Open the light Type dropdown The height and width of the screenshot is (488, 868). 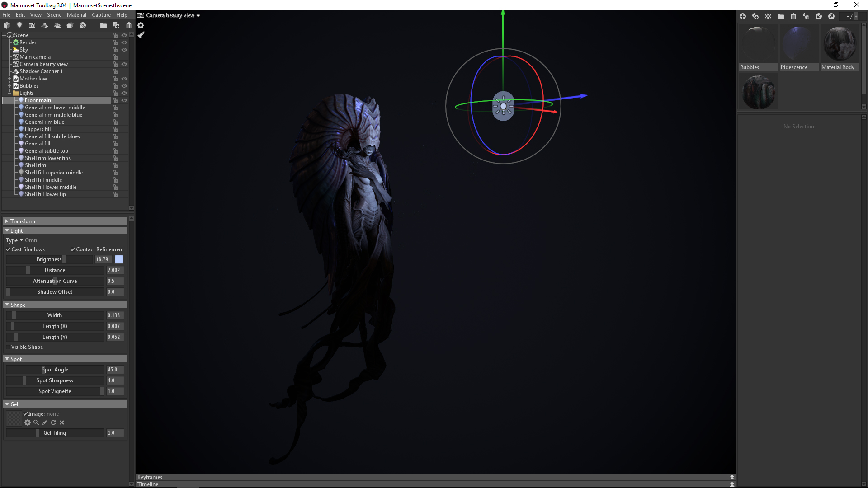[x=21, y=240]
